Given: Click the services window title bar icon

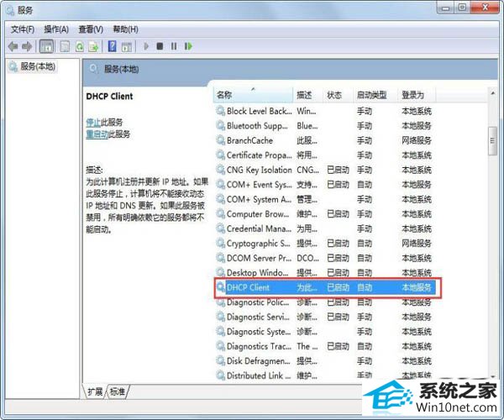Looking at the screenshot, I should click(10, 10).
